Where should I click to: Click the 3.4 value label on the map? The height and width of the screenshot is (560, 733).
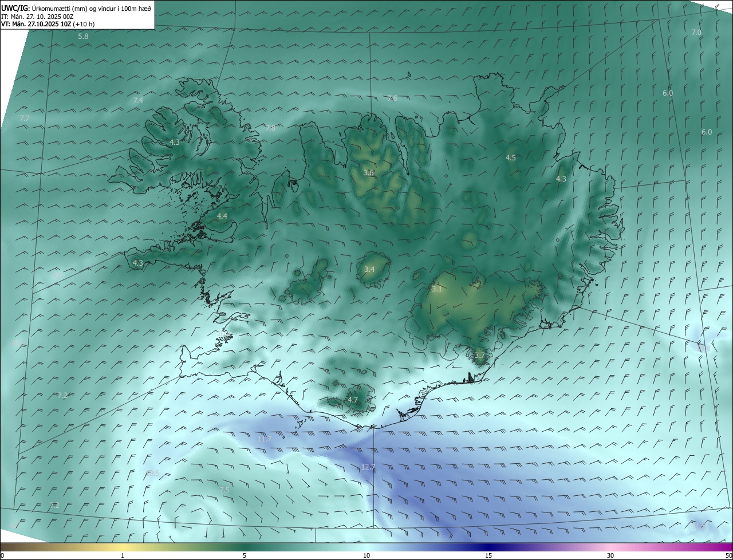pos(369,270)
